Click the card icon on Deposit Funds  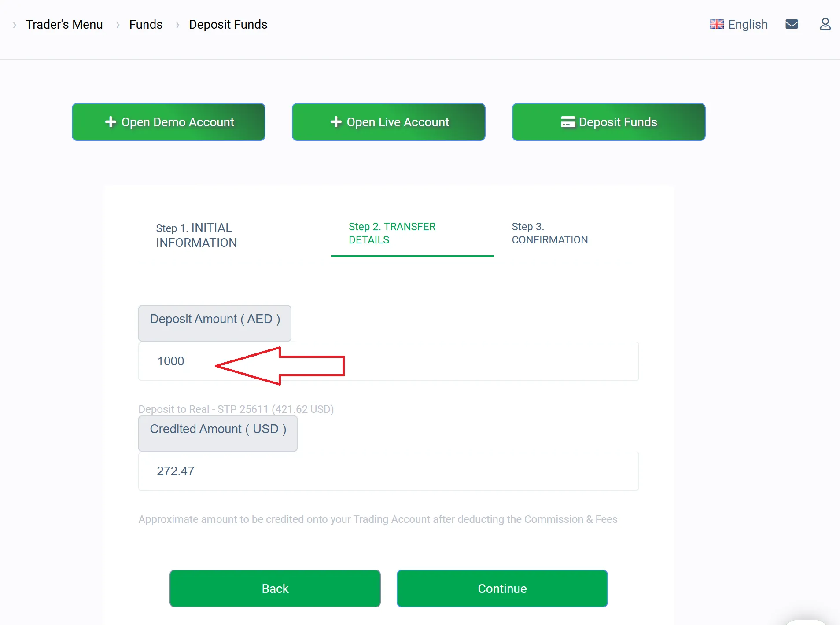point(567,122)
